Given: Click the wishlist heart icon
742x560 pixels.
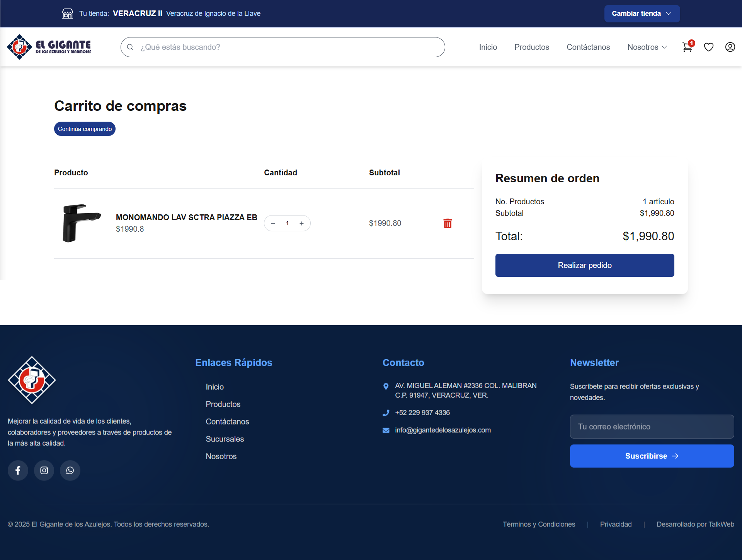Looking at the screenshot, I should pyautogui.click(x=709, y=47).
